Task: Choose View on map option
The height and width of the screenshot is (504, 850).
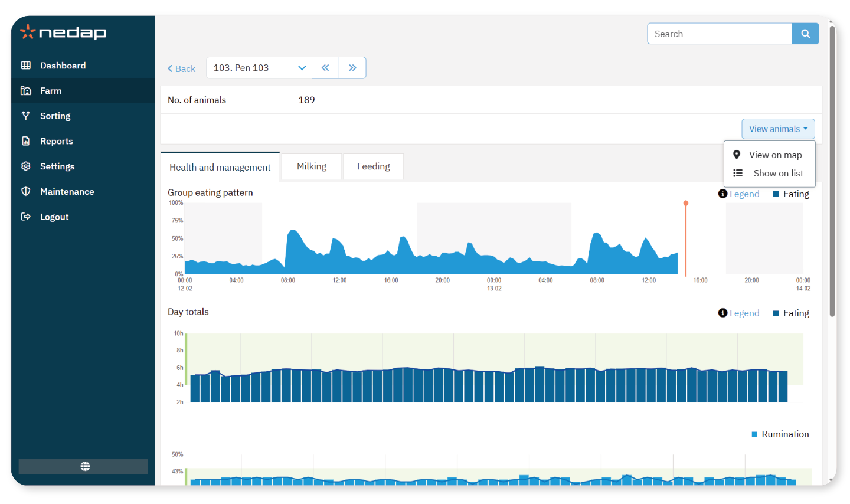Action: pos(769,155)
